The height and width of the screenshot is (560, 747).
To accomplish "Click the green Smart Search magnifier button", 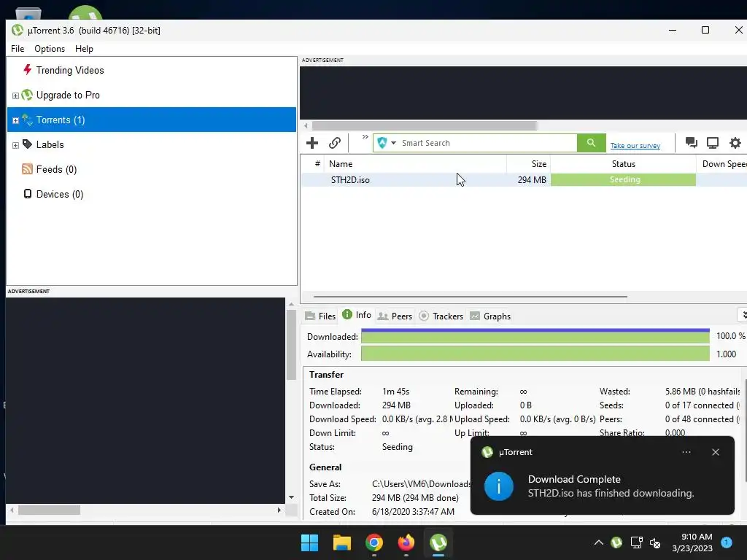I will click(591, 143).
